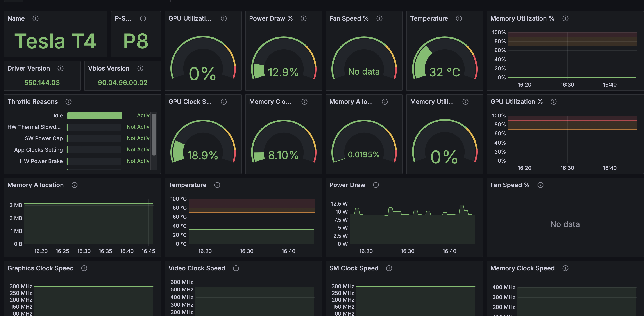The image size is (644, 316).
Task: Click the App Clocks Setting row label
Action: (39, 150)
